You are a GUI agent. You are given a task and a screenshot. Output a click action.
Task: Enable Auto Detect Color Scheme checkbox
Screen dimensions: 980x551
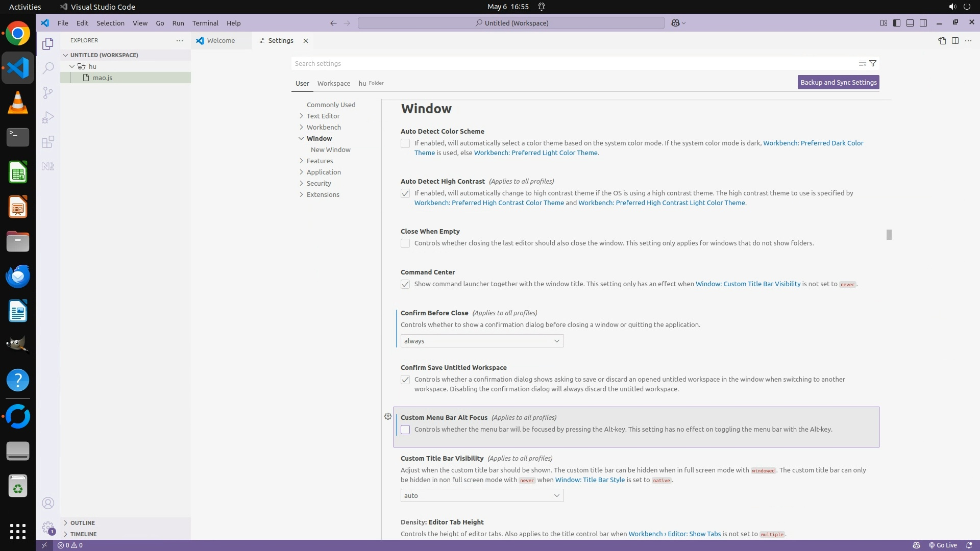click(x=405, y=143)
